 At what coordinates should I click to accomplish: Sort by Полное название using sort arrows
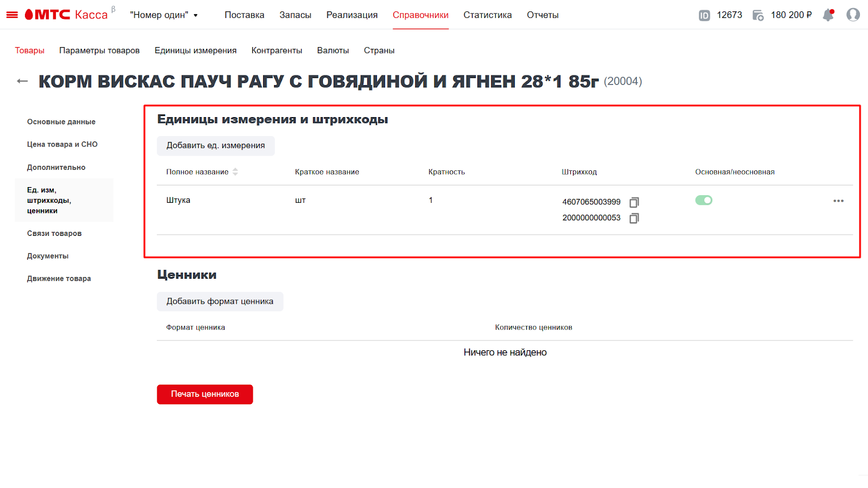[x=235, y=172]
